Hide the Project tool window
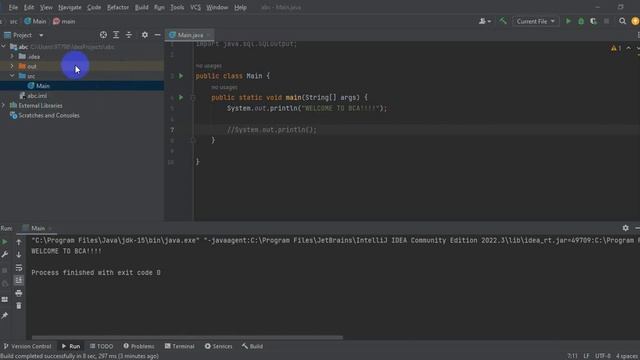Screen dimensions: 640x360 pyautogui.click(x=158, y=35)
